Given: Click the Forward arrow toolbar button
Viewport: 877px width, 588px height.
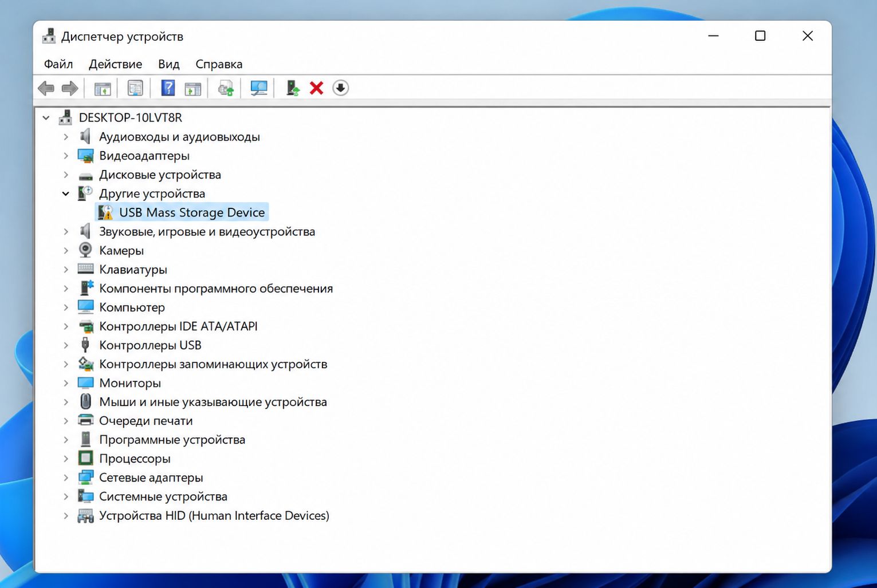Looking at the screenshot, I should click(x=70, y=88).
